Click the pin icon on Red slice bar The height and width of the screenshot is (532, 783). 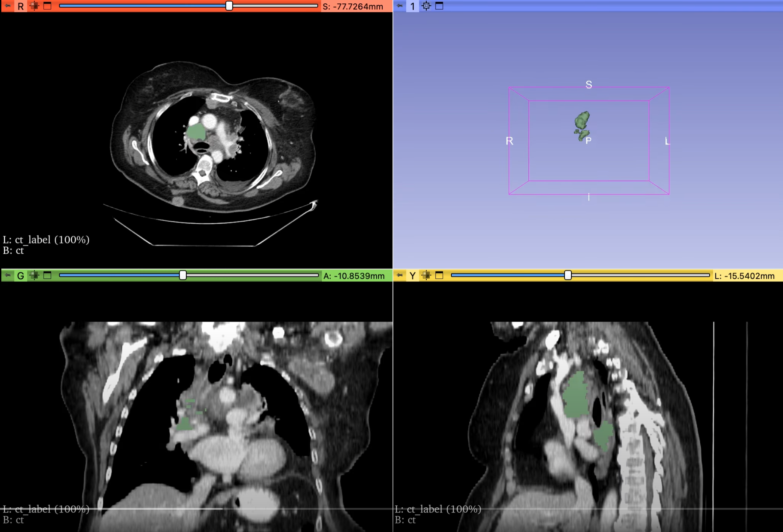(x=8, y=6)
